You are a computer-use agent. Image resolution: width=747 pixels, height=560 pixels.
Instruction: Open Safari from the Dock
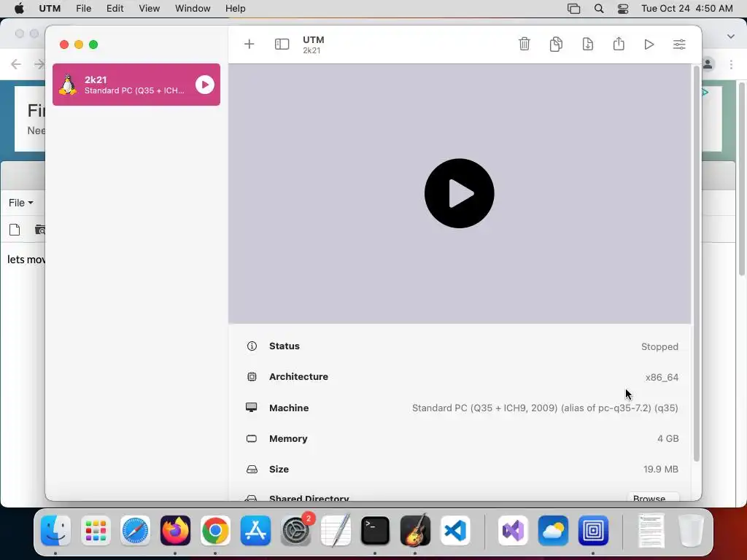(x=135, y=531)
